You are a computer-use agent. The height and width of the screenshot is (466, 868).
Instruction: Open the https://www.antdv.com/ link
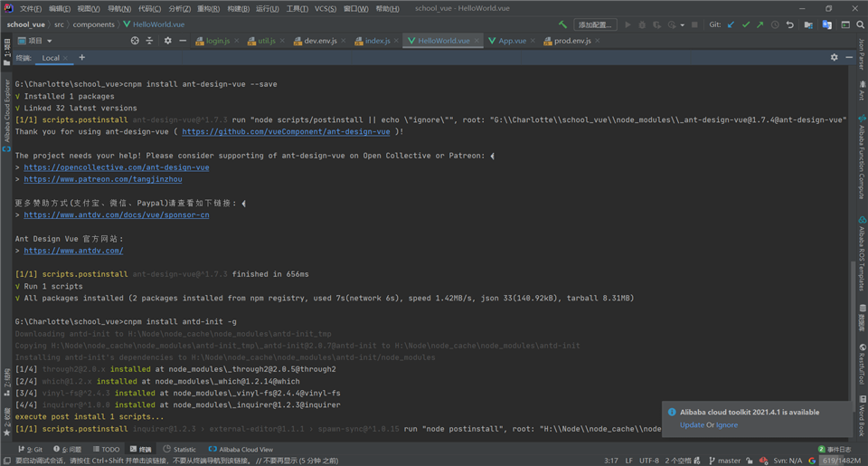click(x=73, y=251)
